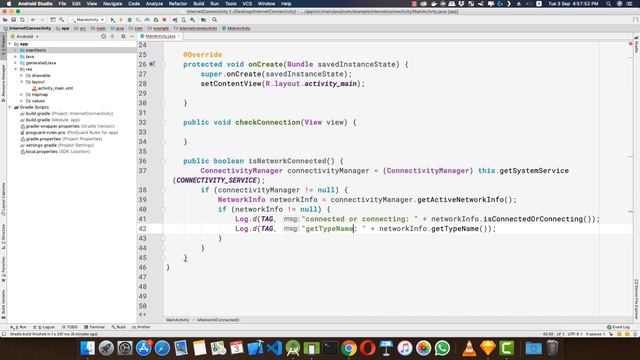Open the Terminal tool window button
The image size is (640, 360).
tap(94, 327)
